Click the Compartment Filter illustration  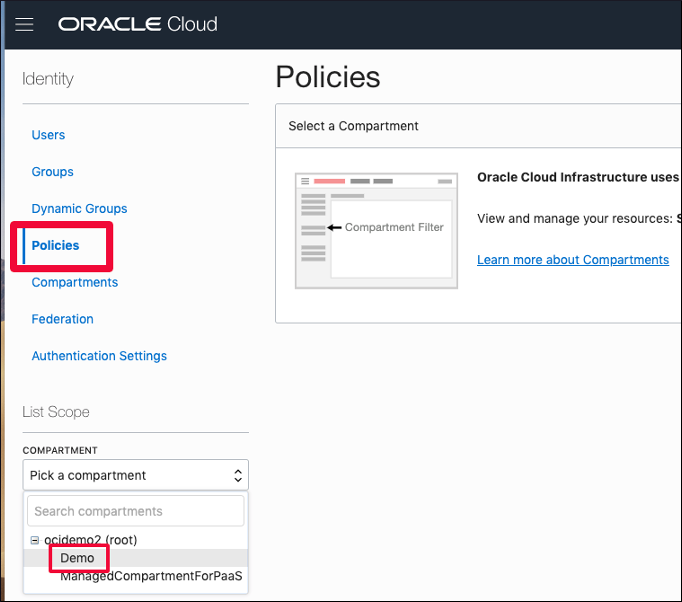tap(376, 231)
